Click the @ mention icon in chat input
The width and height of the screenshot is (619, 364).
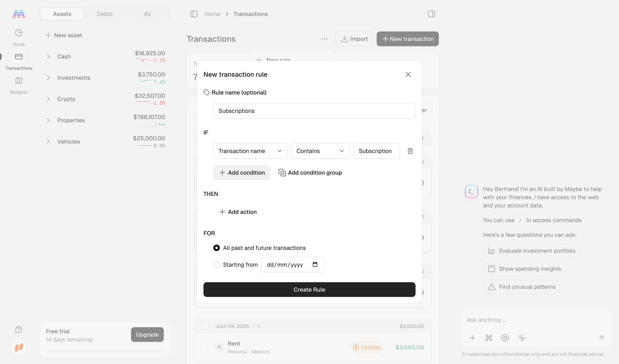505,338
